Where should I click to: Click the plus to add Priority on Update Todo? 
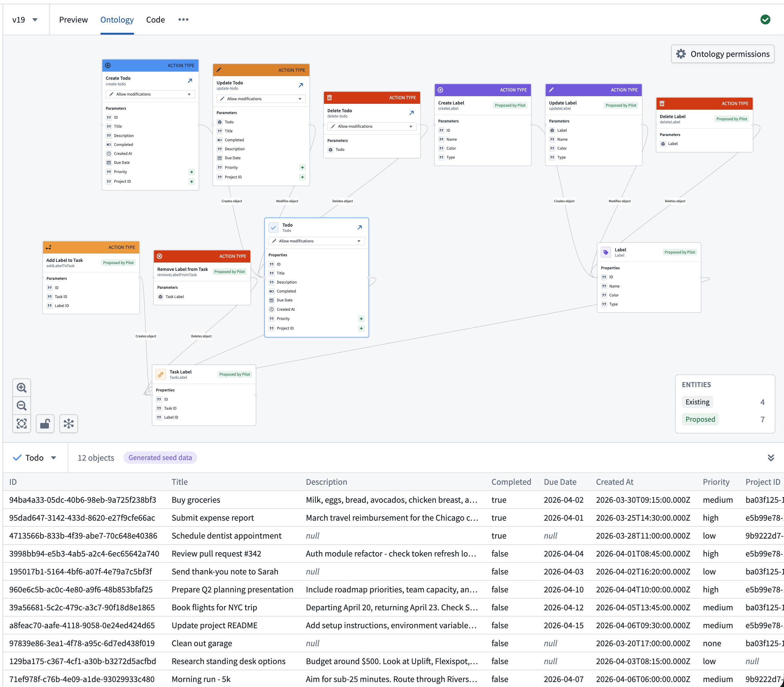click(302, 167)
